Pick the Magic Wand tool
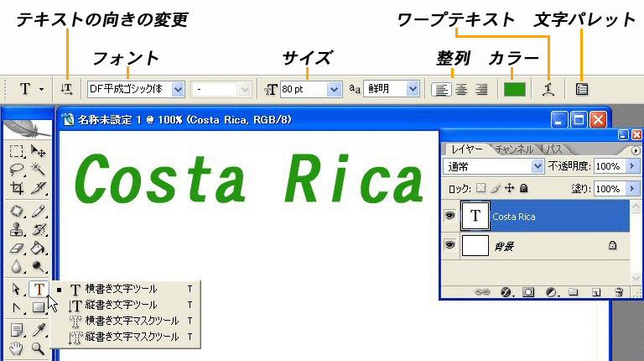Viewport: 644px width, 361px height. click(x=39, y=170)
